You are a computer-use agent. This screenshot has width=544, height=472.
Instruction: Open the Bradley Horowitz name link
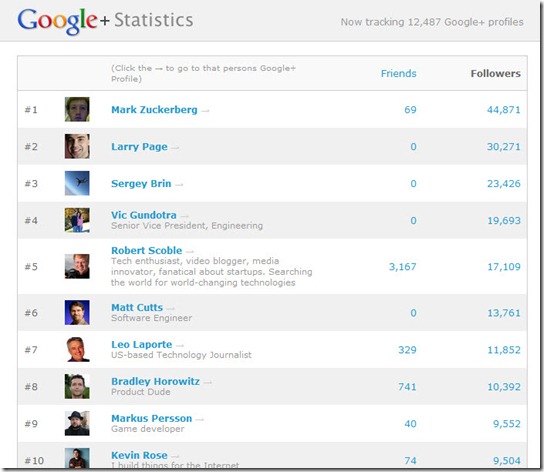pos(155,381)
